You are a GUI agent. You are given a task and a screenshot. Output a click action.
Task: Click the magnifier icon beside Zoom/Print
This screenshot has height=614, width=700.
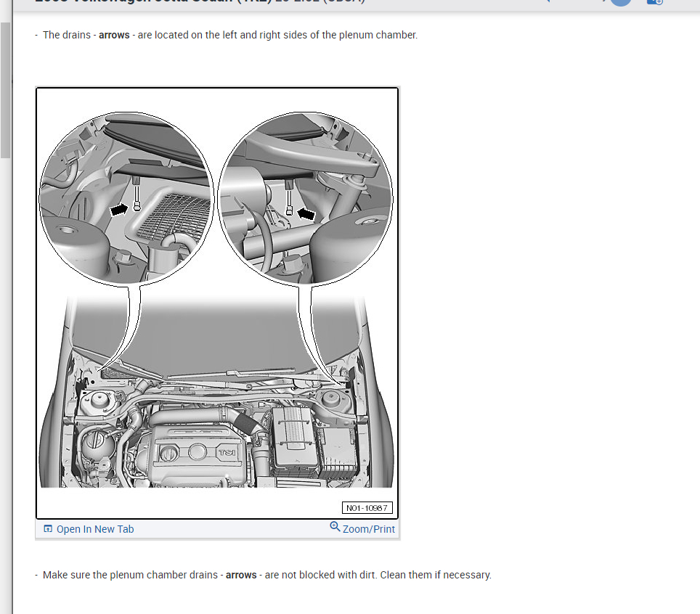[x=335, y=527]
